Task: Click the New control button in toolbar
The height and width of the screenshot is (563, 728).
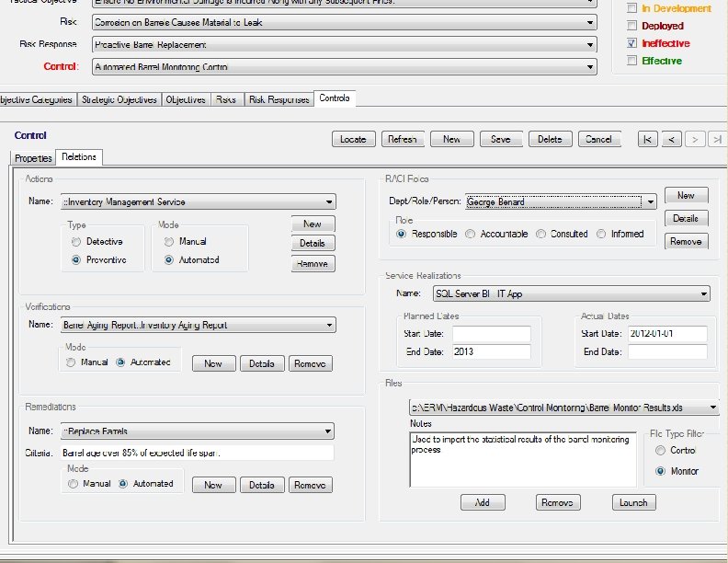Action: [451, 139]
